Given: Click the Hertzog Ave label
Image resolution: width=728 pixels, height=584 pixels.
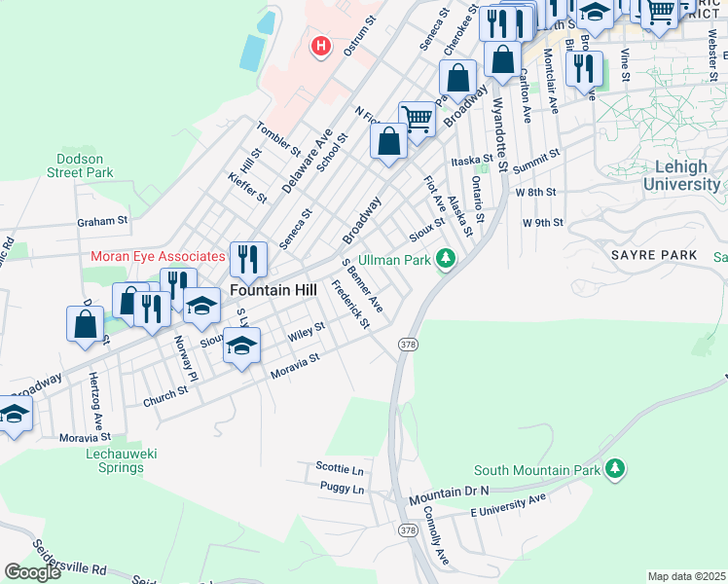Looking at the screenshot, I should pyautogui.click(x=95, y=401).
